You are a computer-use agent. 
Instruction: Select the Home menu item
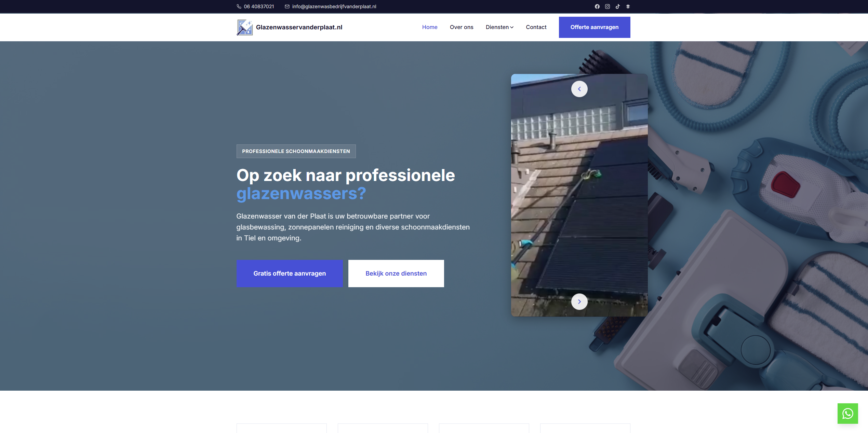(430, 27)
